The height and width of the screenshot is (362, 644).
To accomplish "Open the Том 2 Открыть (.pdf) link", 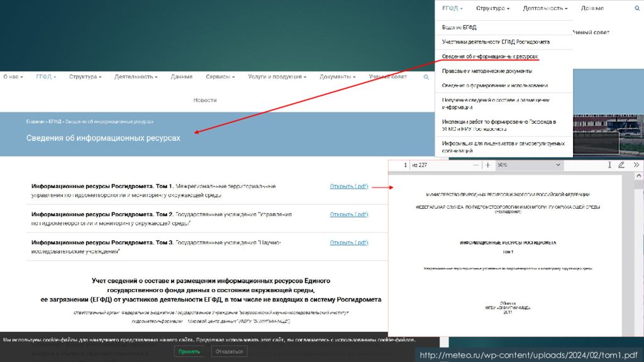I will coord(348,214).
